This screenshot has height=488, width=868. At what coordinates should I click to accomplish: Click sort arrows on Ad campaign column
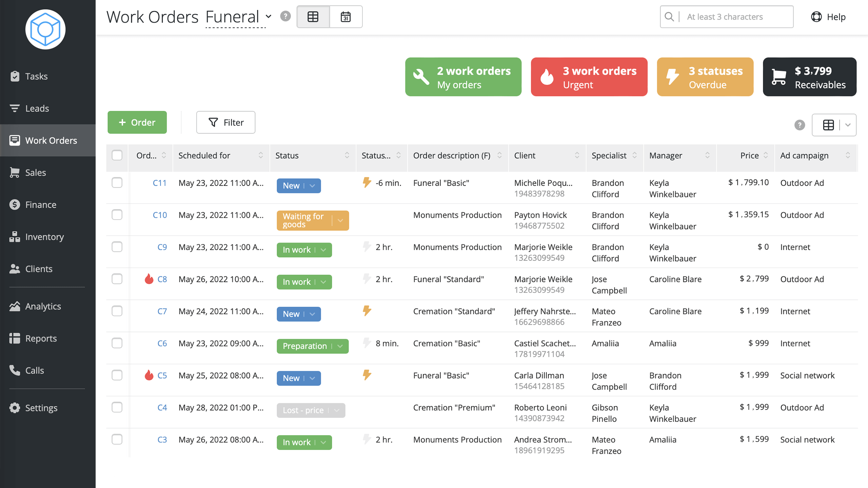click(848, 155)
